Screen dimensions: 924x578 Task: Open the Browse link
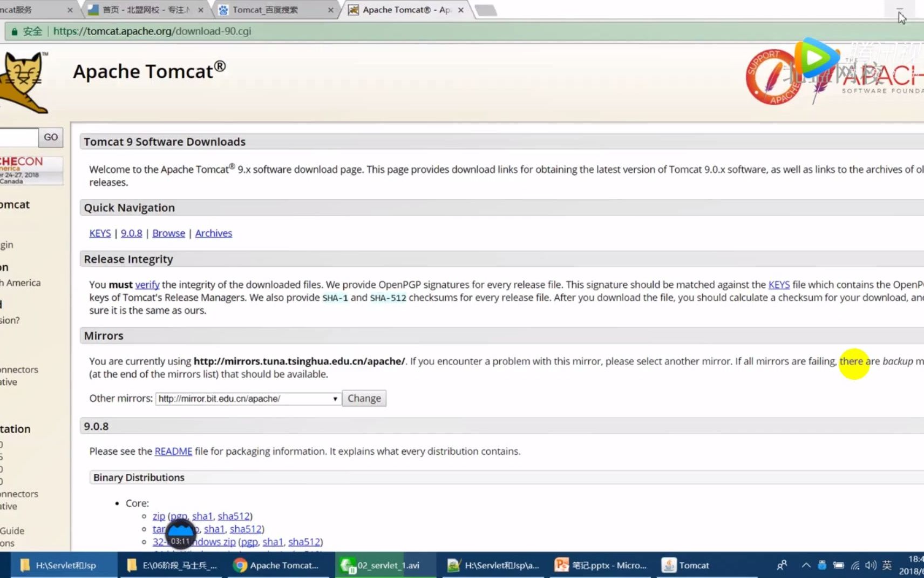pos(168,233)
